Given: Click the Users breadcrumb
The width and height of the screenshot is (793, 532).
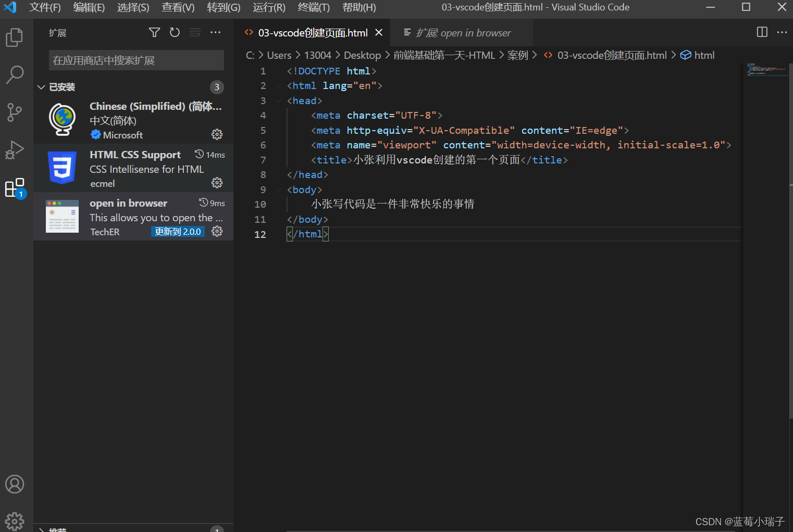Looking at the screenshot, I should (x=279, y=55).
